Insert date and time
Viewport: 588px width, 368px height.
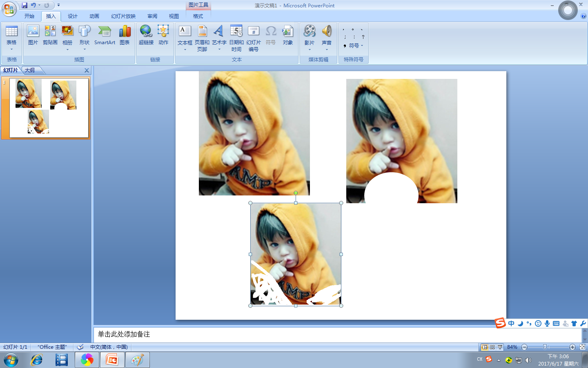tap(236, 38)
